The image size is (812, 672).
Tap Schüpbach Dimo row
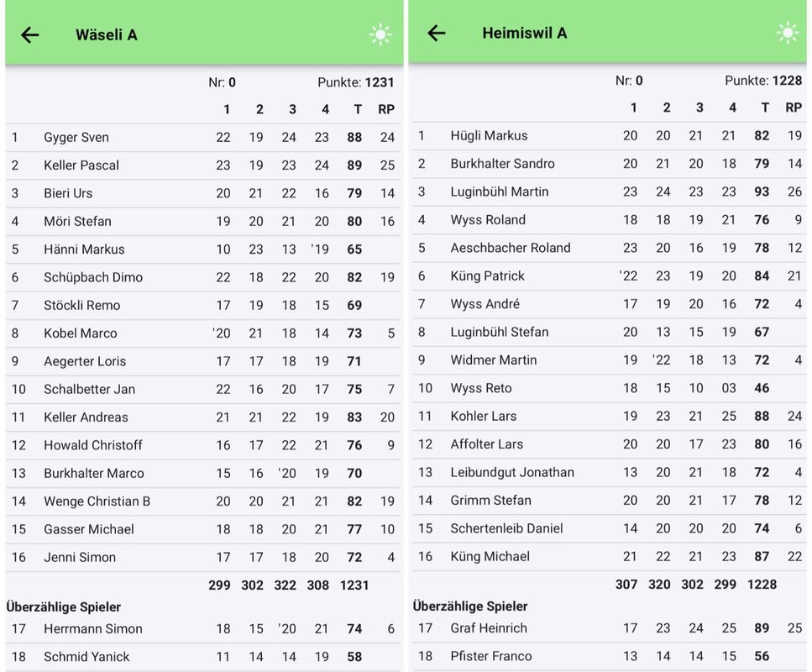pyautogui.click(x=93, y=277)
